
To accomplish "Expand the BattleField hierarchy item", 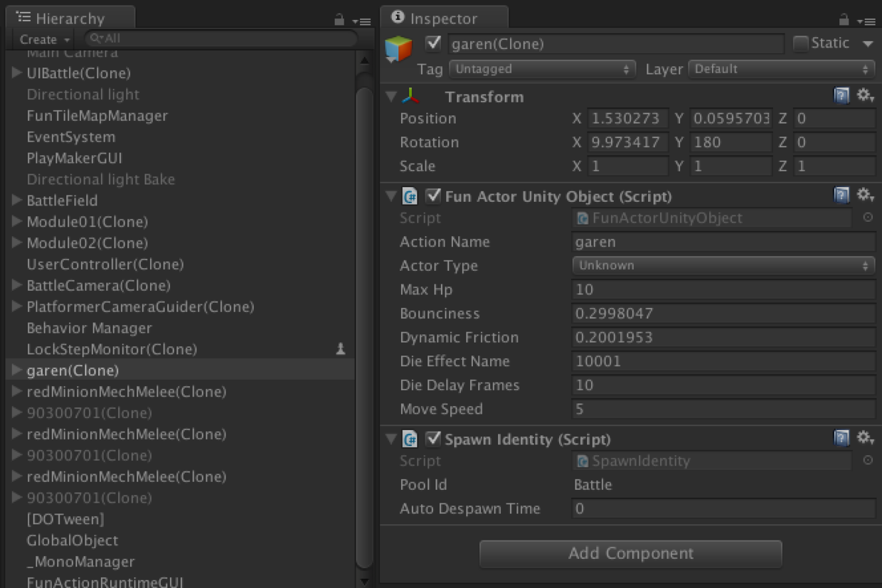I will pyautogui.click(x=17, y=201).
